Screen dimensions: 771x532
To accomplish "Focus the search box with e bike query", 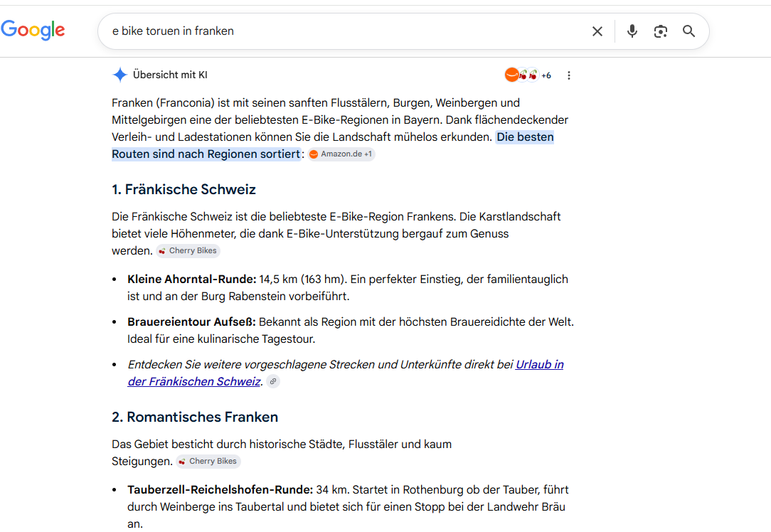I will point(344,31).
